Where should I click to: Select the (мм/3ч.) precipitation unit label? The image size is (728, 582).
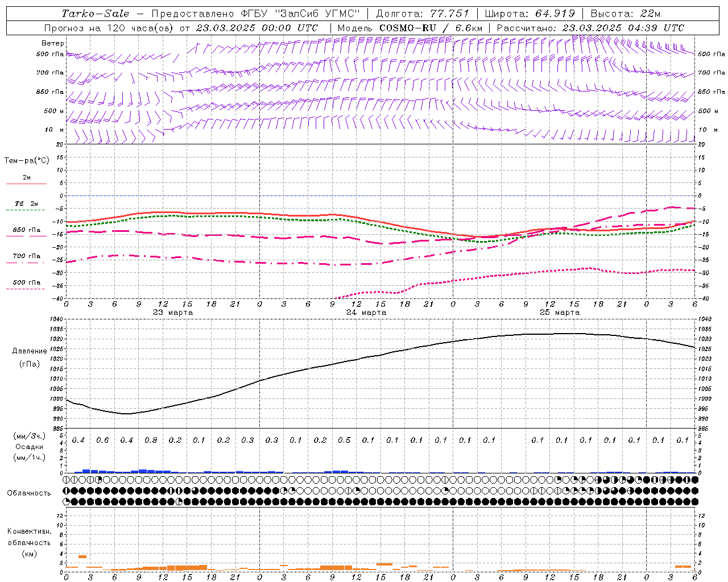click(30, 436)
